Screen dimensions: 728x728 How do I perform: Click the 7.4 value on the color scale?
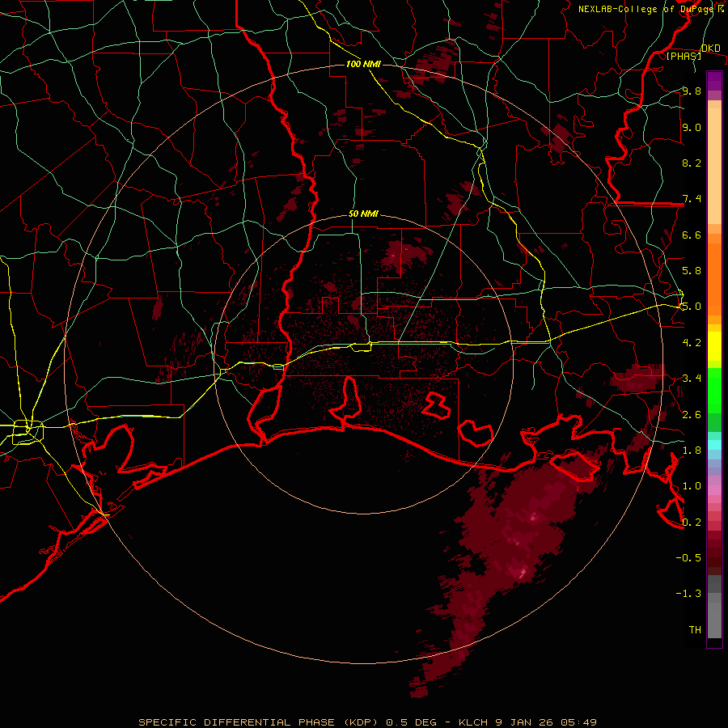(692, 199)
